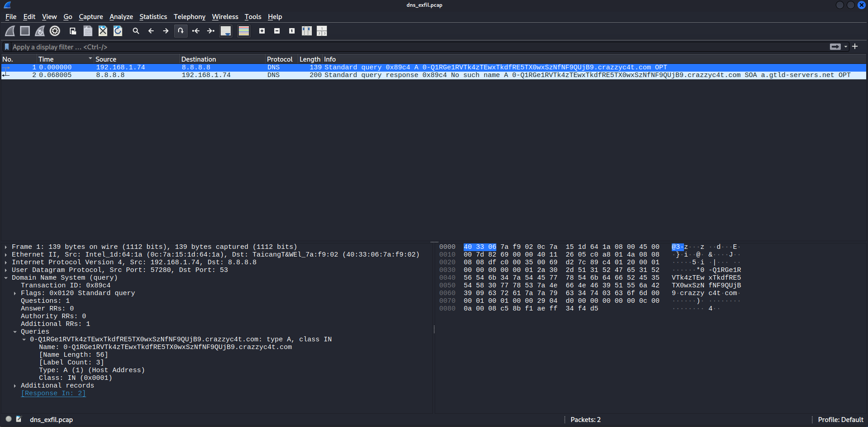This screenshot has width=868, height=427.
Task: Reset layout to default size icon
Action: point(322,31)
